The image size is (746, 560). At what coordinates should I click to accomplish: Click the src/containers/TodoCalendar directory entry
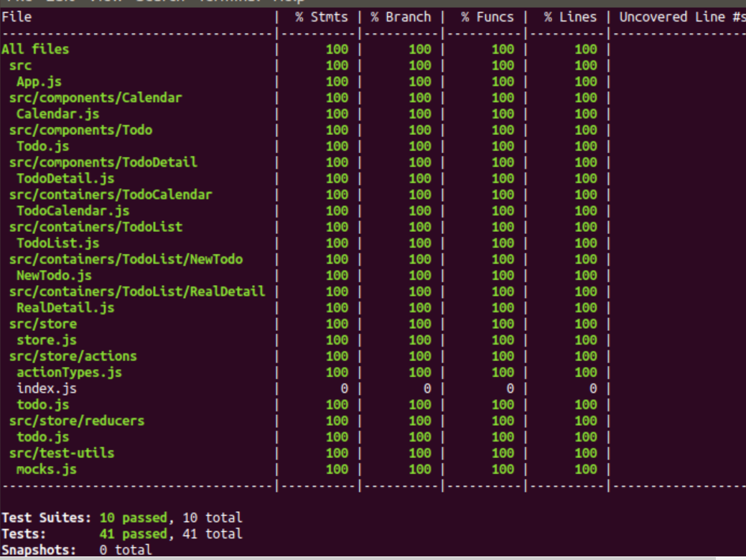(x=111, y=195)
